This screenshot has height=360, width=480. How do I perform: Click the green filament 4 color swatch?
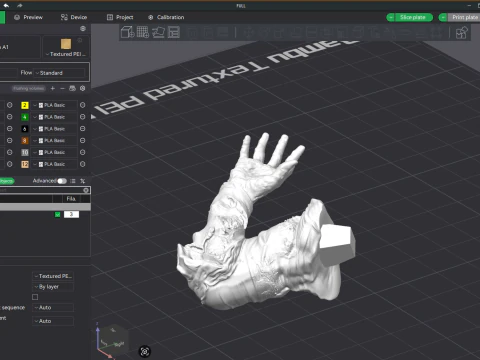tap(25, 117)
